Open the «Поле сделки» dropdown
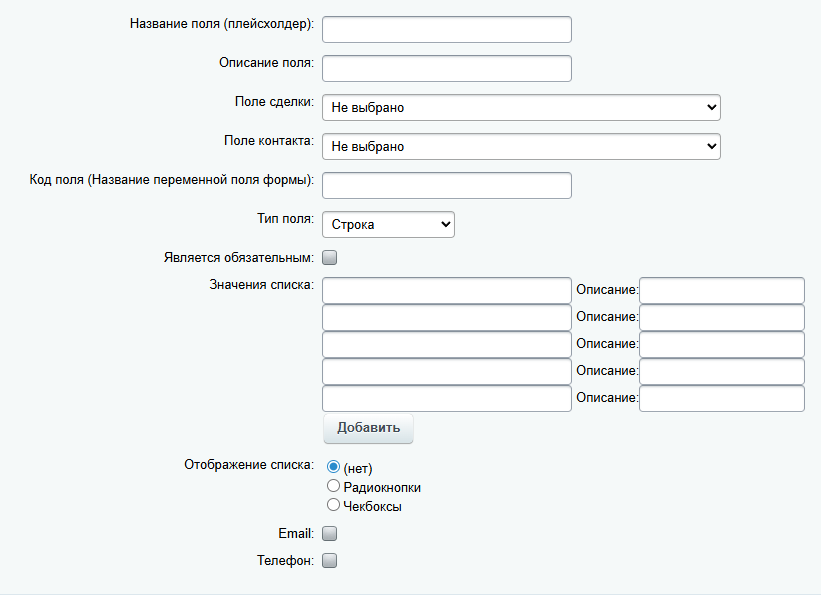Viewport: 821px width, 597px height. [520, 107]
